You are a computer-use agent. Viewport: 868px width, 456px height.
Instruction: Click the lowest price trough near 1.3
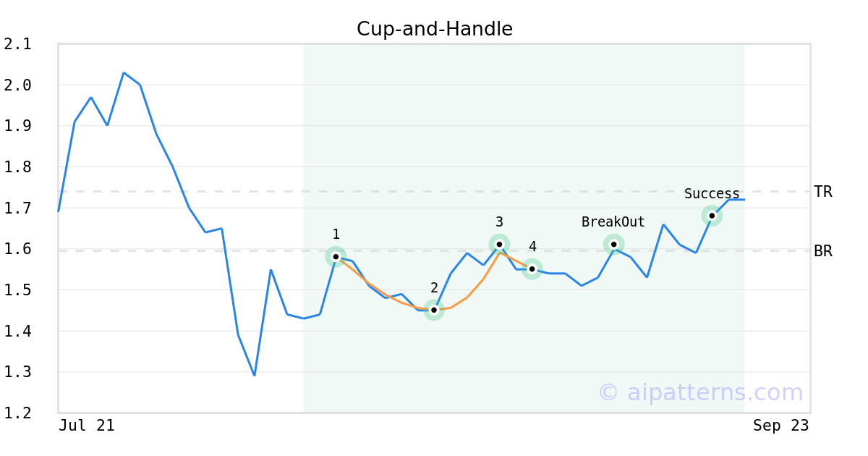(255, 375)
